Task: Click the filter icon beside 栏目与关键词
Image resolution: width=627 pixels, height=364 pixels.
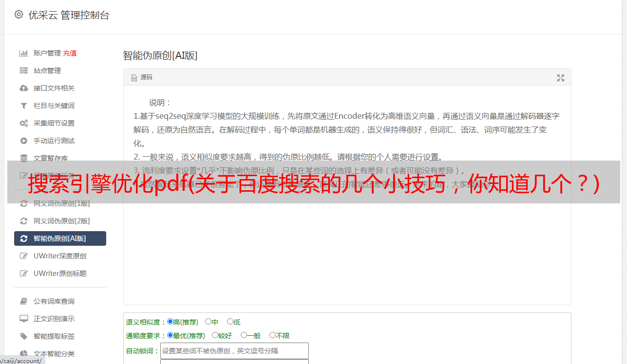Action: point(23,106)
